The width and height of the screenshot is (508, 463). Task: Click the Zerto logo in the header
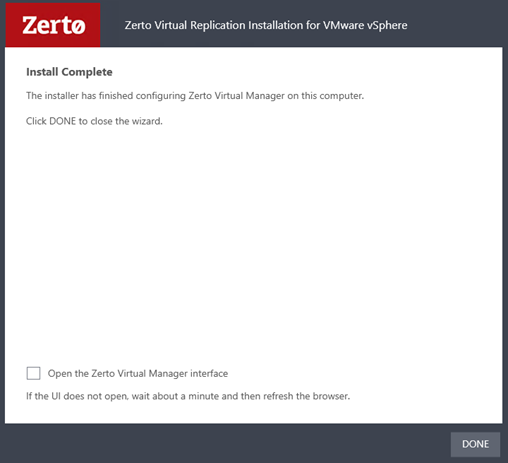click(53, 25)
